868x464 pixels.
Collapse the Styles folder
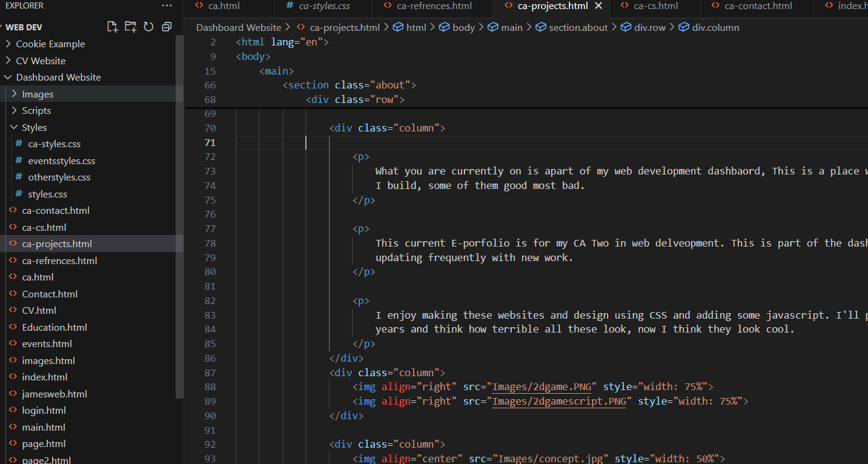pos(15,127)
